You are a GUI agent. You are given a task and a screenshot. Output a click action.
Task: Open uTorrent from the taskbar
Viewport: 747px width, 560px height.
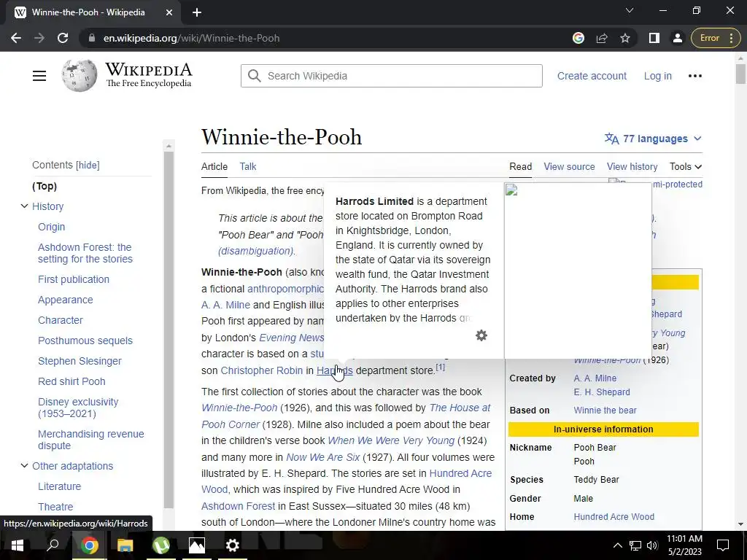[x=161, y=545]
